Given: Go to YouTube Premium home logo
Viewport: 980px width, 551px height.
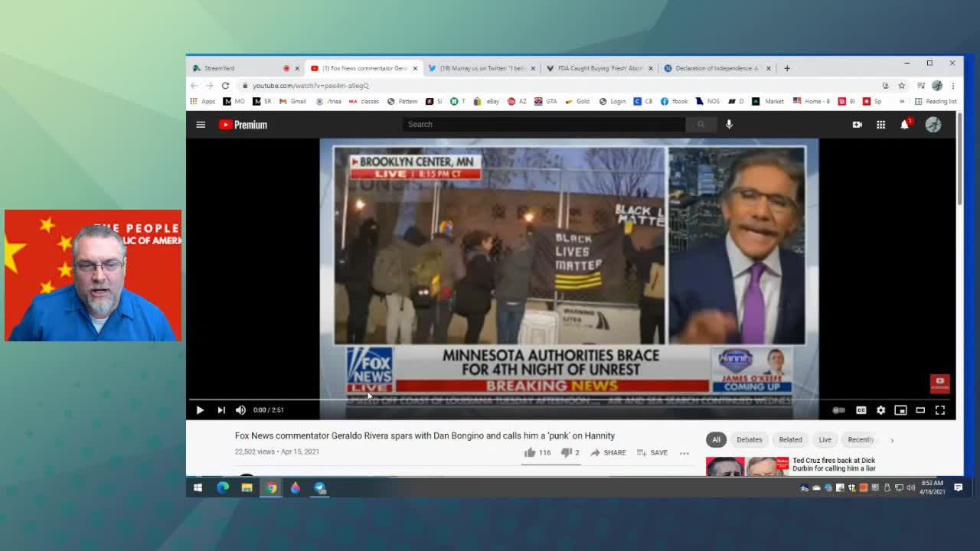Looking at the screenshot, I should coord(243,125).
